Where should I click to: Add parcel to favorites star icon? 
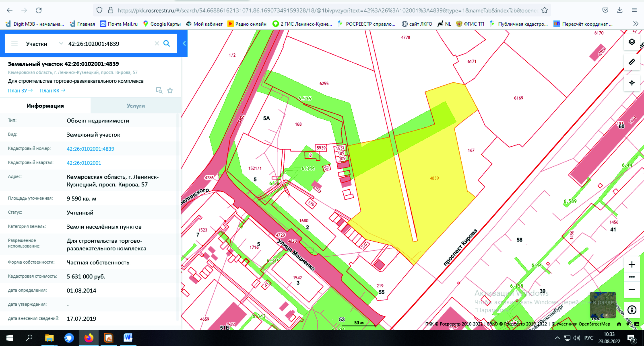click(170, 90)
